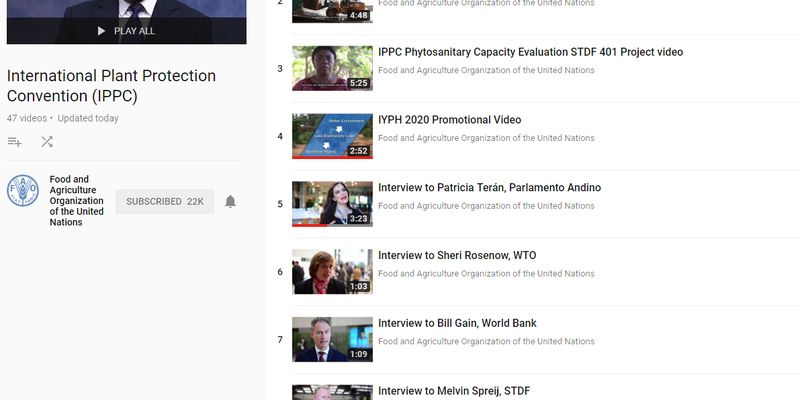Click channel name under Bill Gain interview
The width and height of the screenshot is (800, 400).
tap(486, 341)
